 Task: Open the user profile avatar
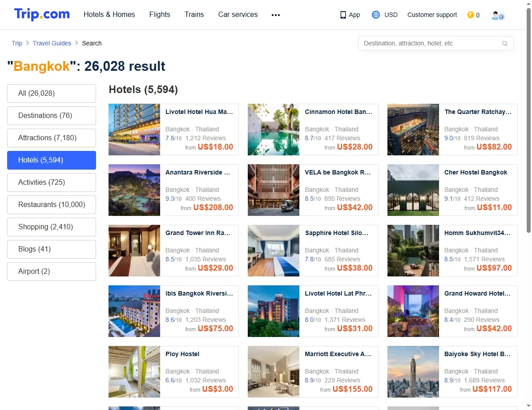pos(497,15)
